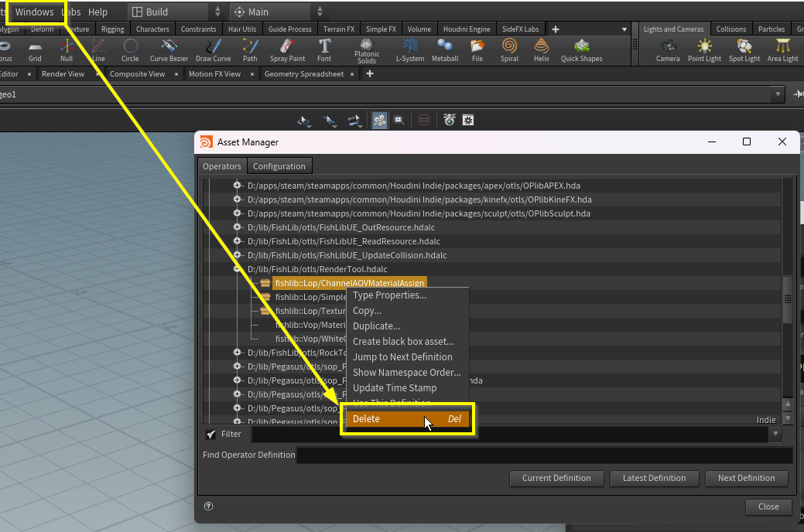The height and width of the screenshot is (532, 804).
Task: Add a Camera from shelf
Action: 668,50
